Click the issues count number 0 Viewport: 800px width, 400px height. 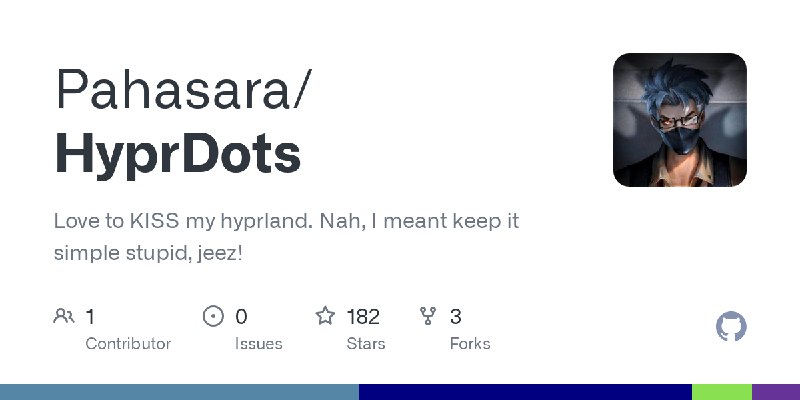[x=241, y=317]
